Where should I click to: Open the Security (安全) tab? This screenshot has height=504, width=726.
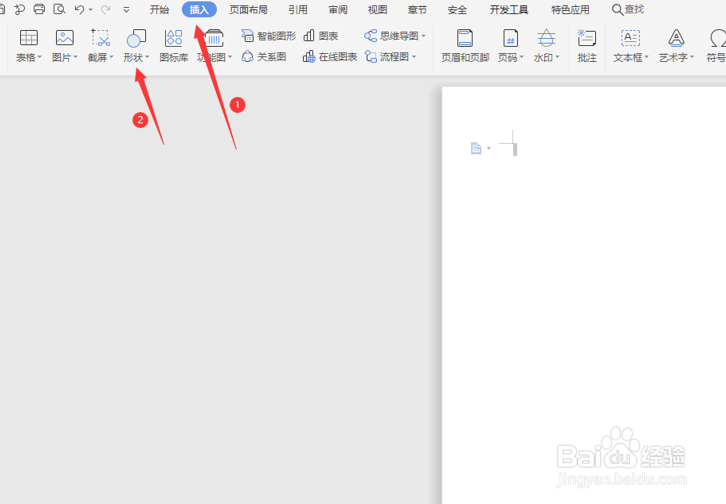tap(457, 9)
